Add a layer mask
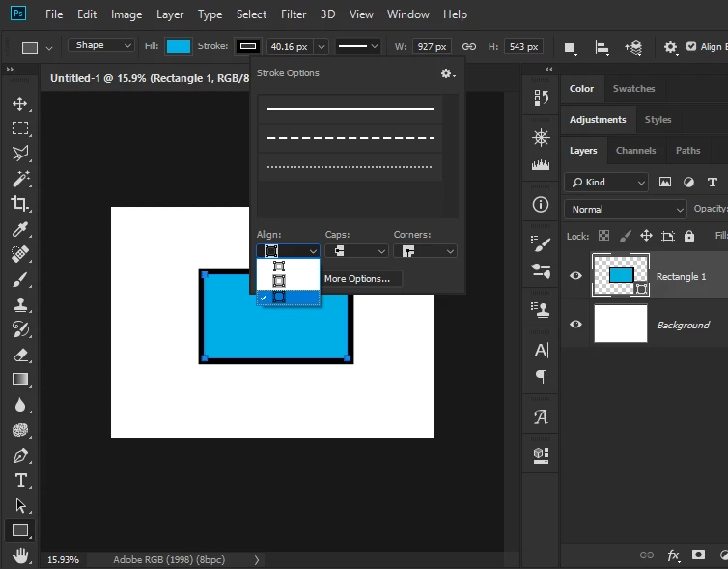728x569 pixels. tap(698, 555)
